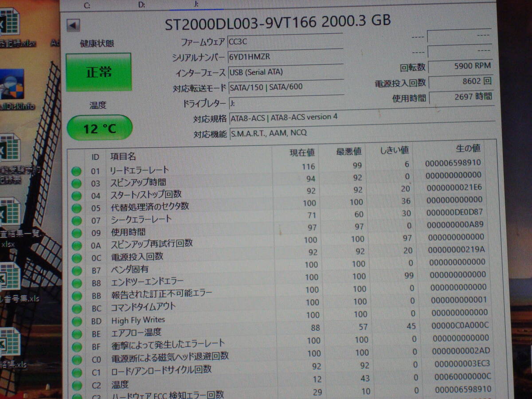
Task: Select the シークエラーレート attribute name
Action: point(141,219)
